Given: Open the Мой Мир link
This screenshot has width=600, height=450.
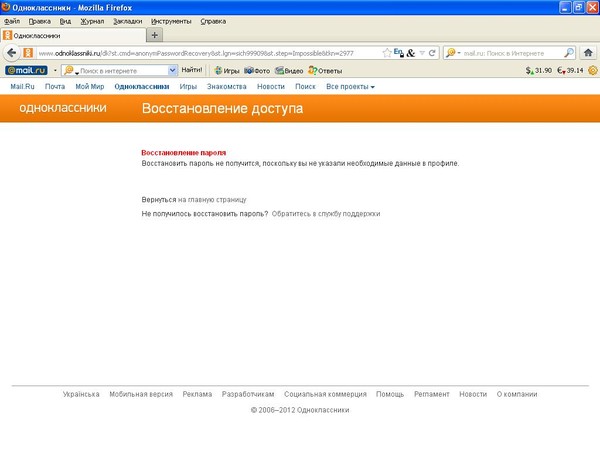Looking at the screenshot, I should 90,86.
